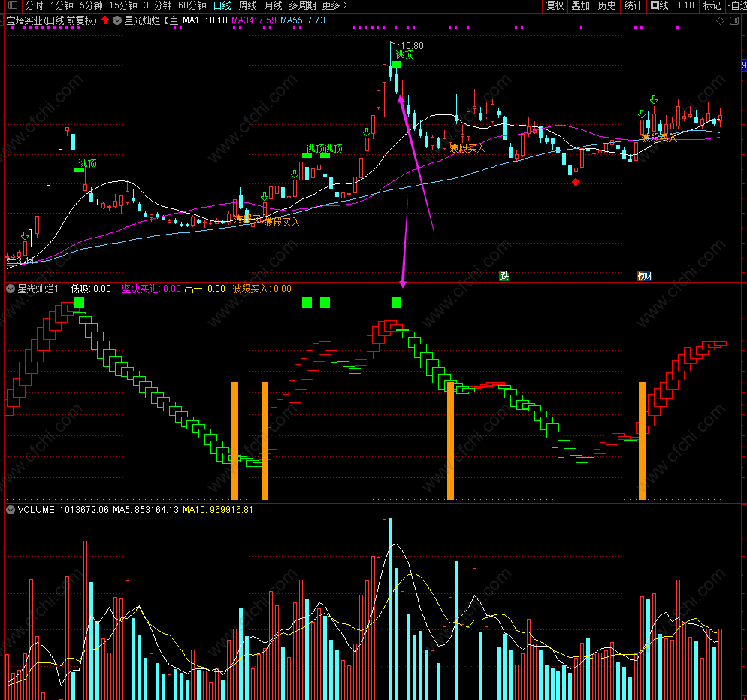
Task: Click the 坚决买进: 0.00 label
Action: (x=152, y=289)
